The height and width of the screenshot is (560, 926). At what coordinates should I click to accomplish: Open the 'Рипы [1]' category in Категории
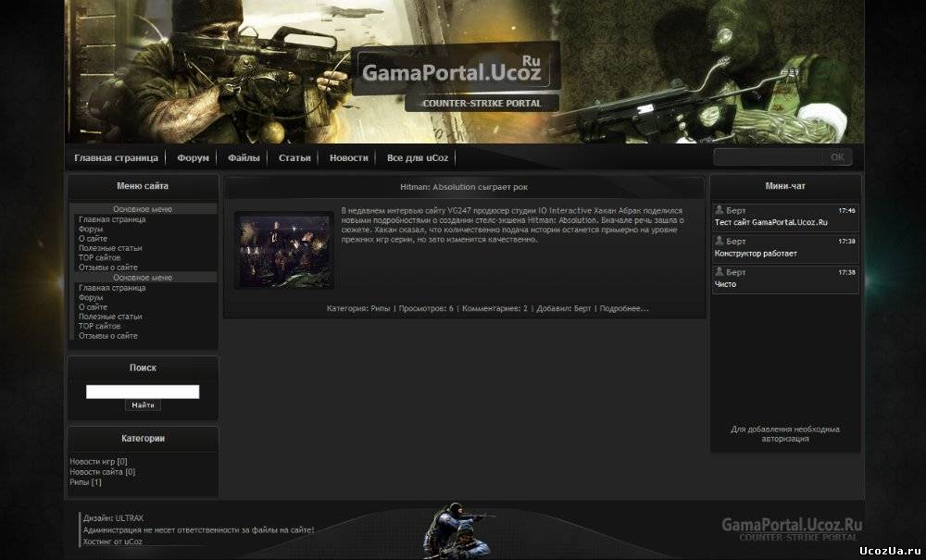[85, 482]
